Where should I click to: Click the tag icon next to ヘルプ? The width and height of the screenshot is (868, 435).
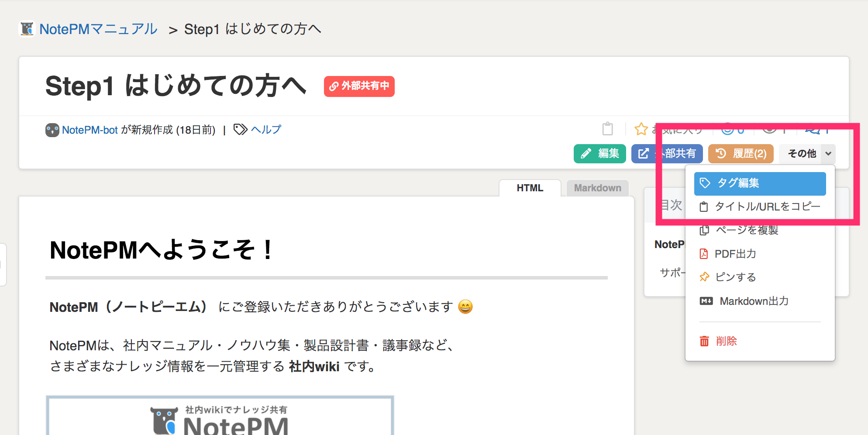point(239,129)
